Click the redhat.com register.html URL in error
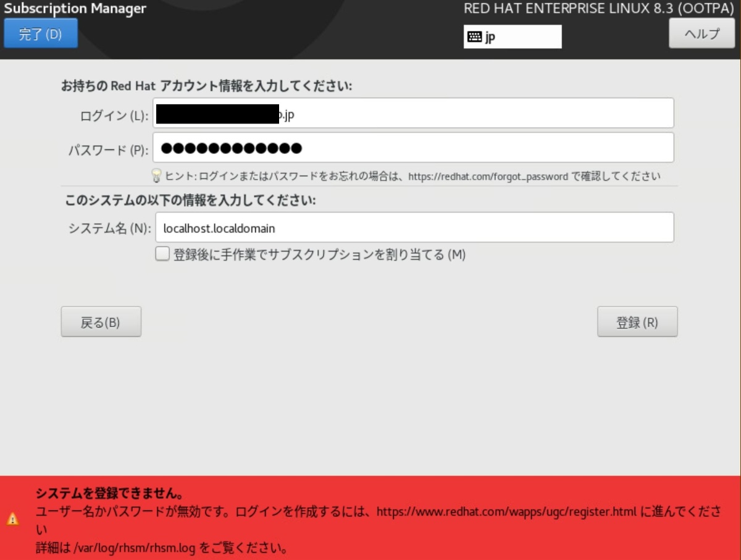 tap(506, 512)
